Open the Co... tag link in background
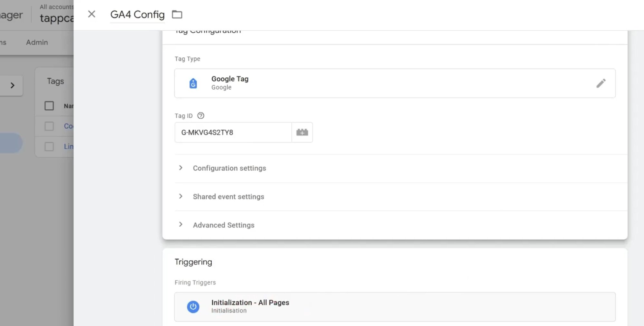 click(x=69, y=126)
